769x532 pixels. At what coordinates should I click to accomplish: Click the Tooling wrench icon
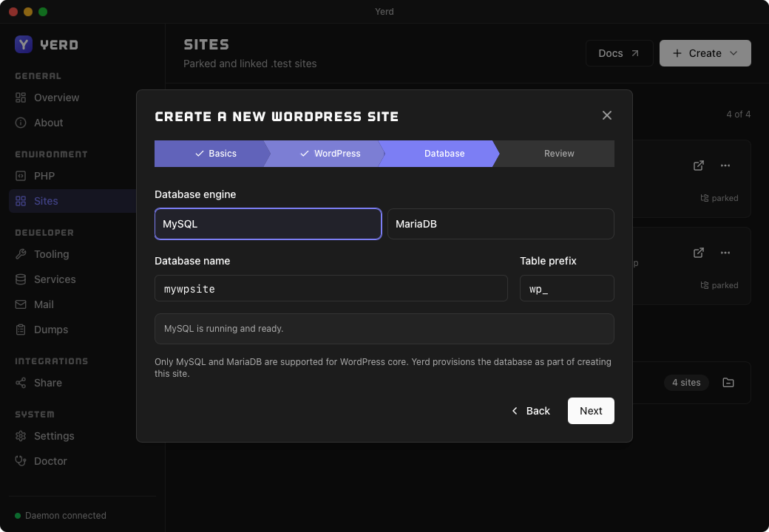click(x=21, y=253)
